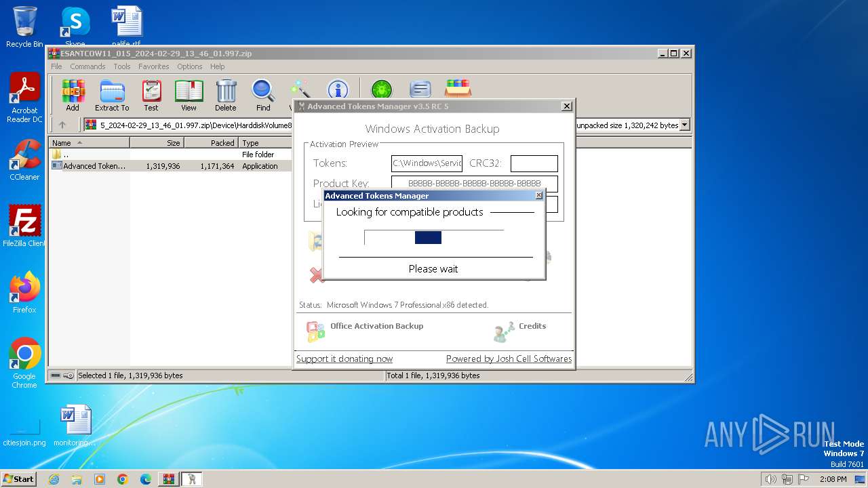Close the 'Looking for compatible products' dialog
Image resolution: width=868 pixels, height=488 pixels.
coord(539,195)
